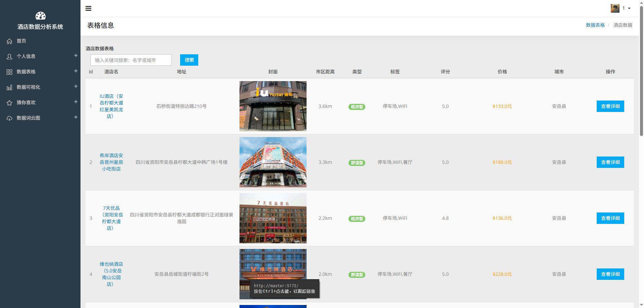The width and height of the screenshot is (644, 308).
Task: Click the hamburger menu toggle icon
Action: tap(89, 8)
